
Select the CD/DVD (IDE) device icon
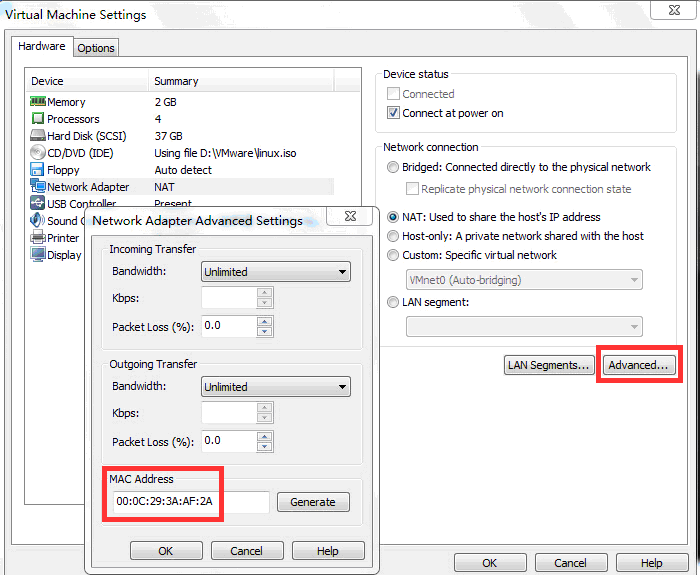click(x=38, y=153)
